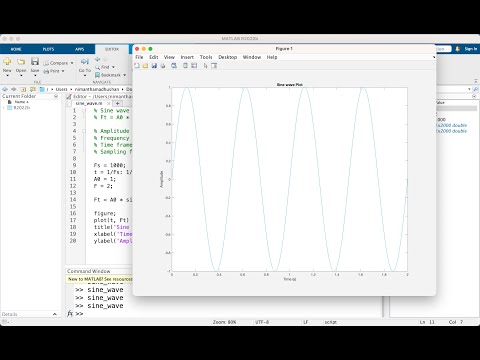Screen dimensions: 480x360
Task: Click the Bookmark button
Action: pyautogui.click(x=108, y=75)
